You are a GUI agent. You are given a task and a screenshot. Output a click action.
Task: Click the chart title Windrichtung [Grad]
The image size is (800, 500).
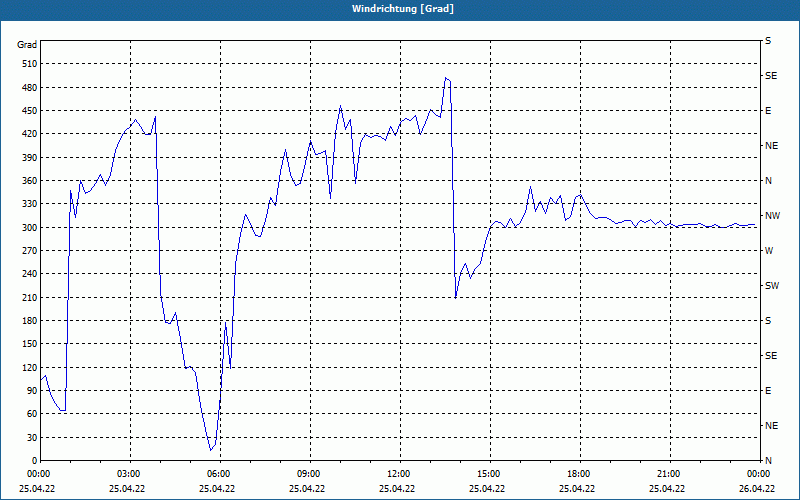(403, 9)
